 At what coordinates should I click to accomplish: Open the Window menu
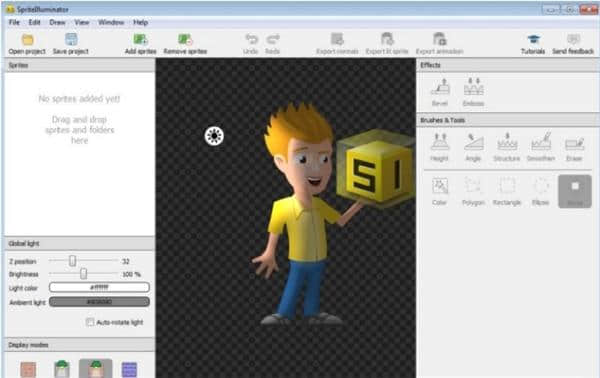pos(111,22)
